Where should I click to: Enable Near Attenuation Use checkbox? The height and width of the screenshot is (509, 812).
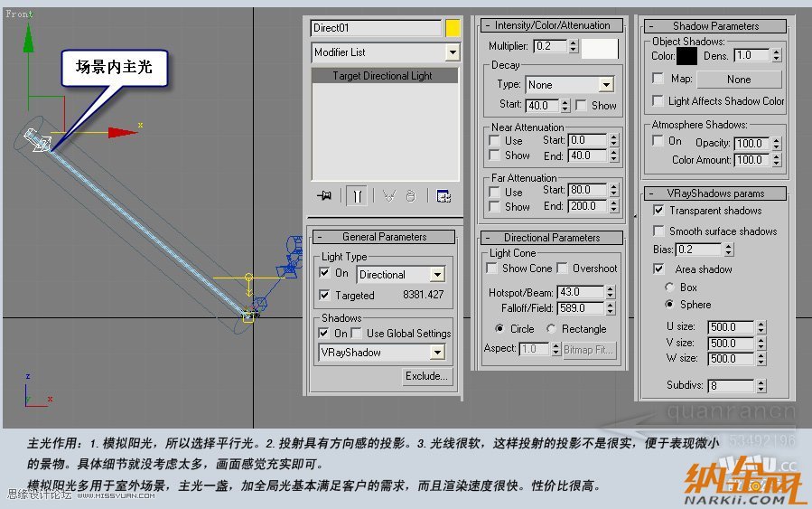(x=494, y=140)
